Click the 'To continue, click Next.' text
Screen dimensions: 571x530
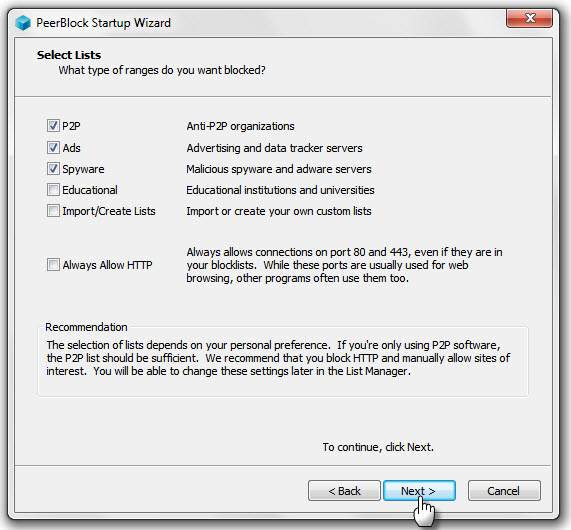(x=378, y=447)
